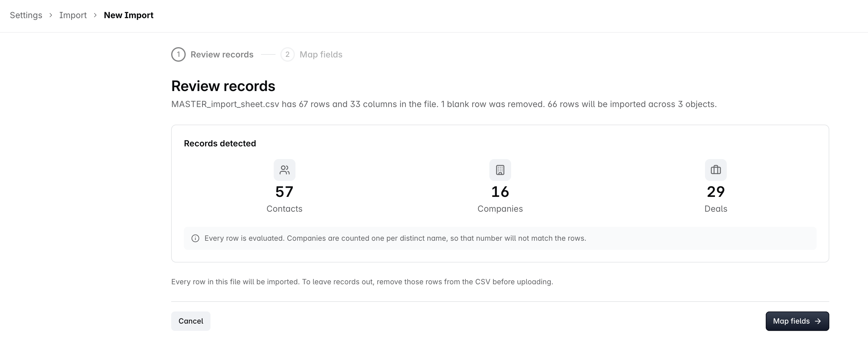Screen dimensions: 868x349
Task: Select the Review records step label
Action: [222, 54]
